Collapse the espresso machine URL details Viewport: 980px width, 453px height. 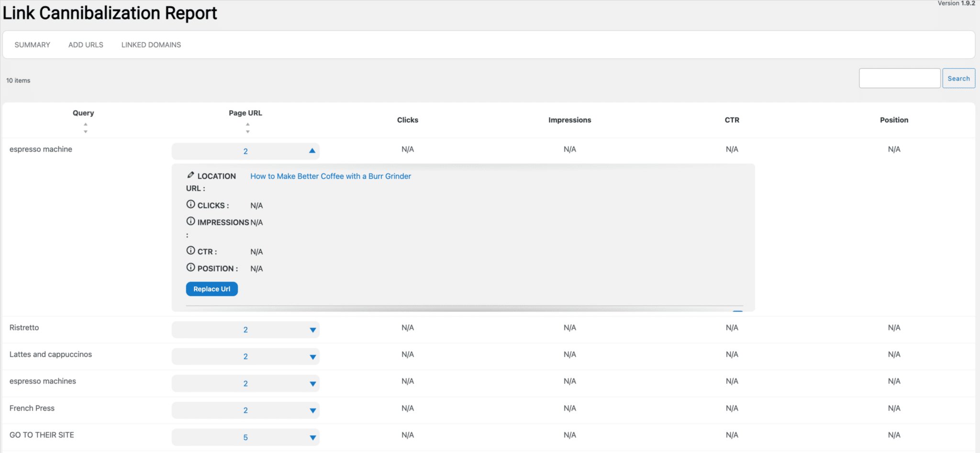coord(312,150)
